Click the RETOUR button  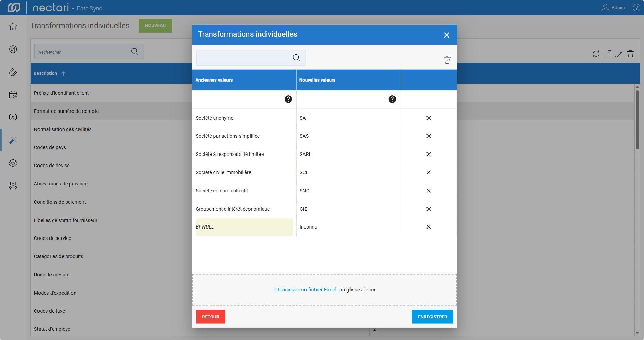(211, 317)
